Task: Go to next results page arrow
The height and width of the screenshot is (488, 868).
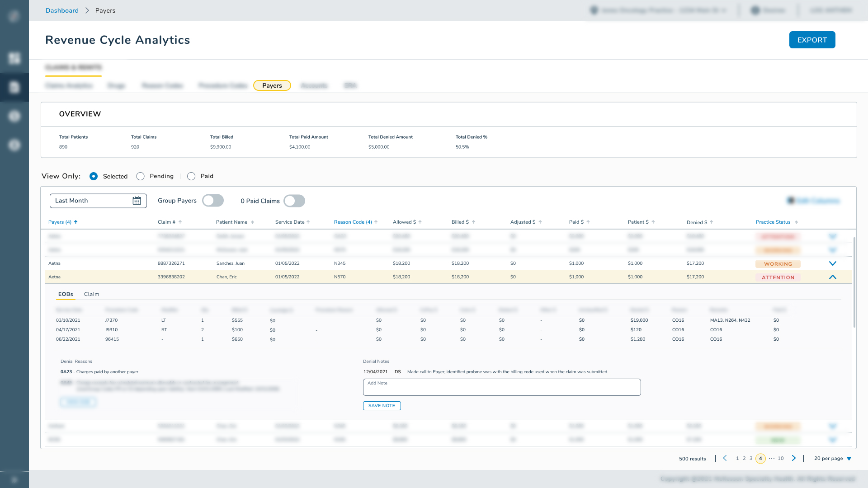Action: click(794, 458)
